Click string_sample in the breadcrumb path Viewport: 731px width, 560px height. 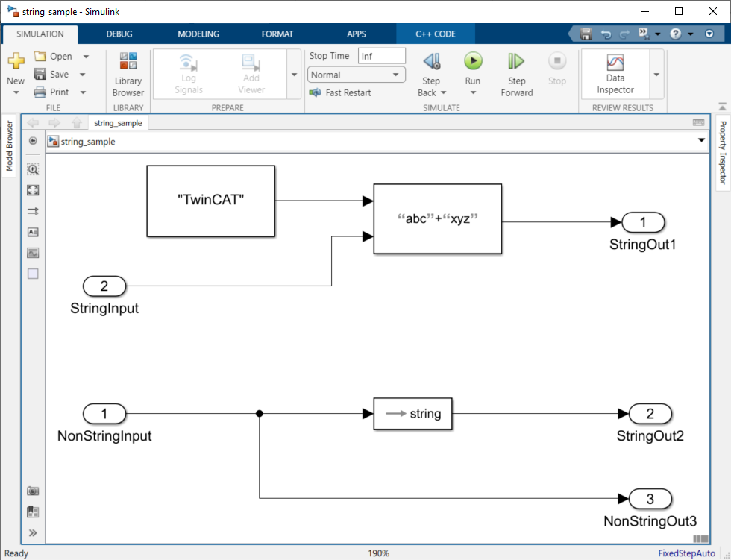pos(88,142)
